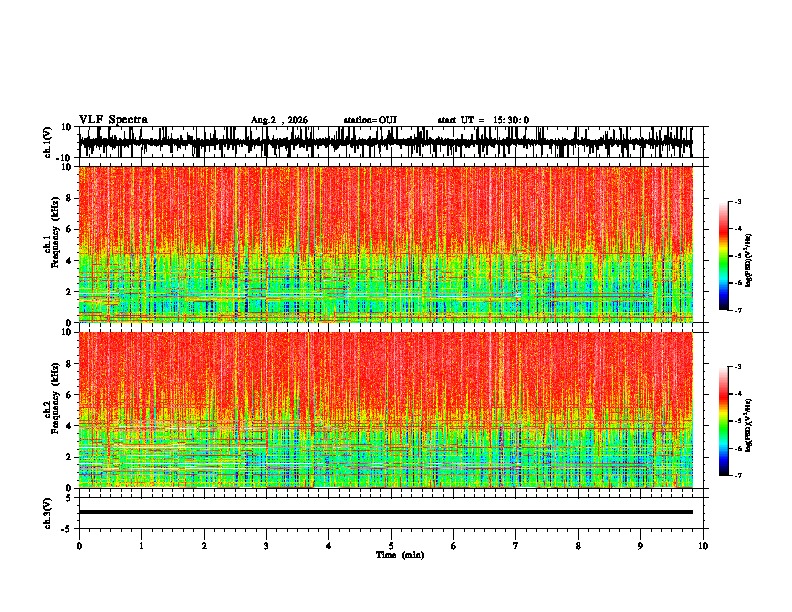The image size is (792, 612).
Task: Click the "6" tick on ch.1 frequency axis
Action: point(69,229)
